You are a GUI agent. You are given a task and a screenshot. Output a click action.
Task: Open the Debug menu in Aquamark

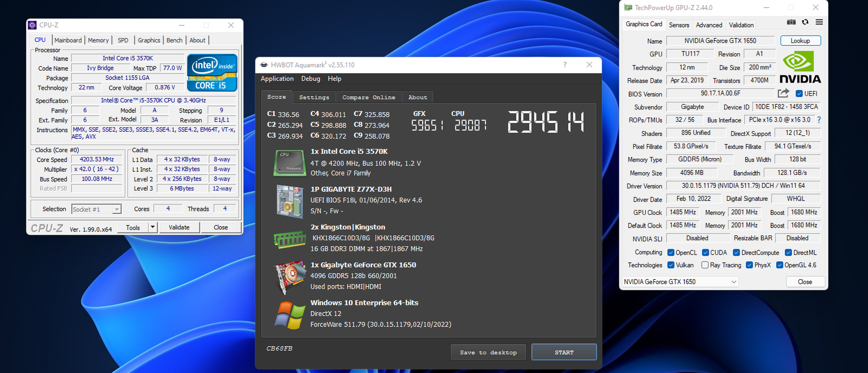(x=311, y=79)
